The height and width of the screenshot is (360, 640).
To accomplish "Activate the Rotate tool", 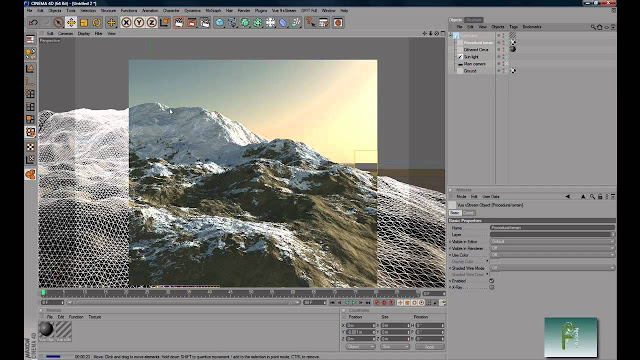I will pyautogui.click(x=97, y=23).
